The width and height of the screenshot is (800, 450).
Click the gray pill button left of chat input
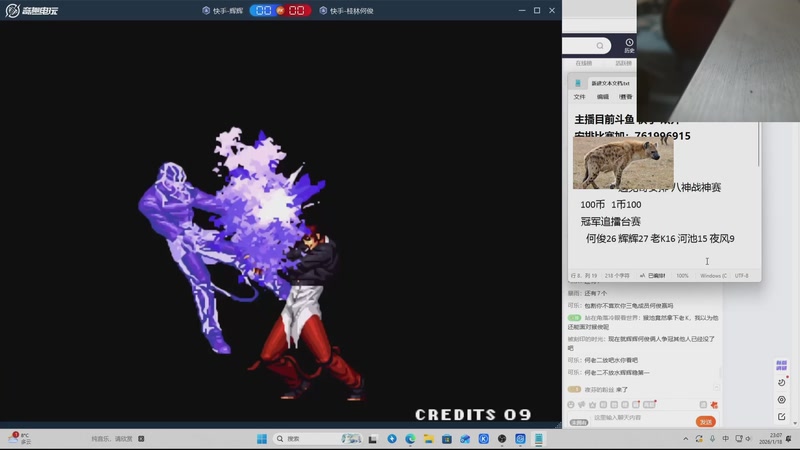(x=579, y=422)
